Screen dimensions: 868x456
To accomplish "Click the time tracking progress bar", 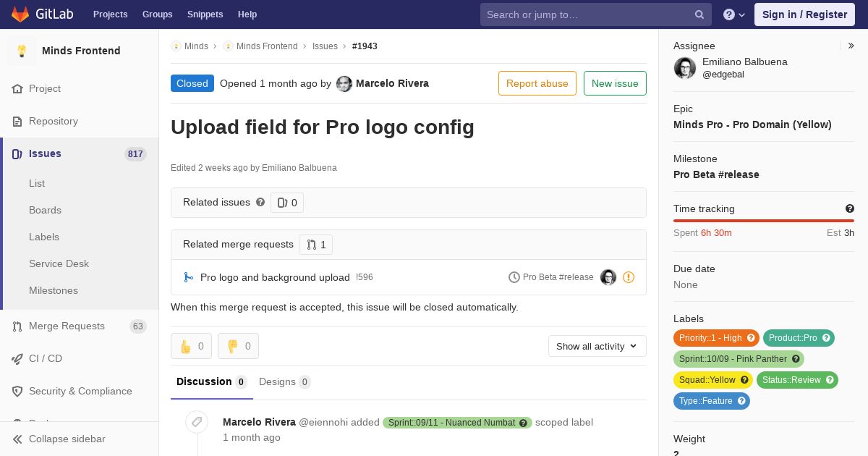I will pos(764,221).
